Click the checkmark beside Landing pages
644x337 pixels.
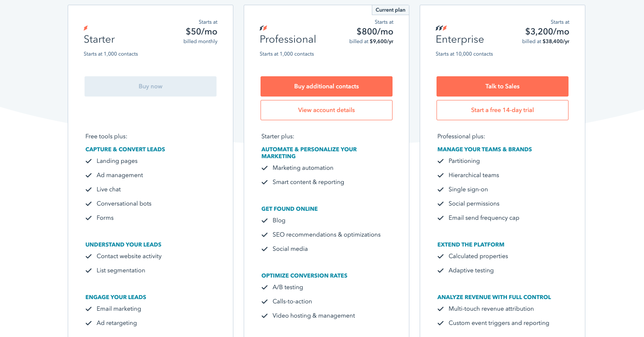[x=88, y=161]
